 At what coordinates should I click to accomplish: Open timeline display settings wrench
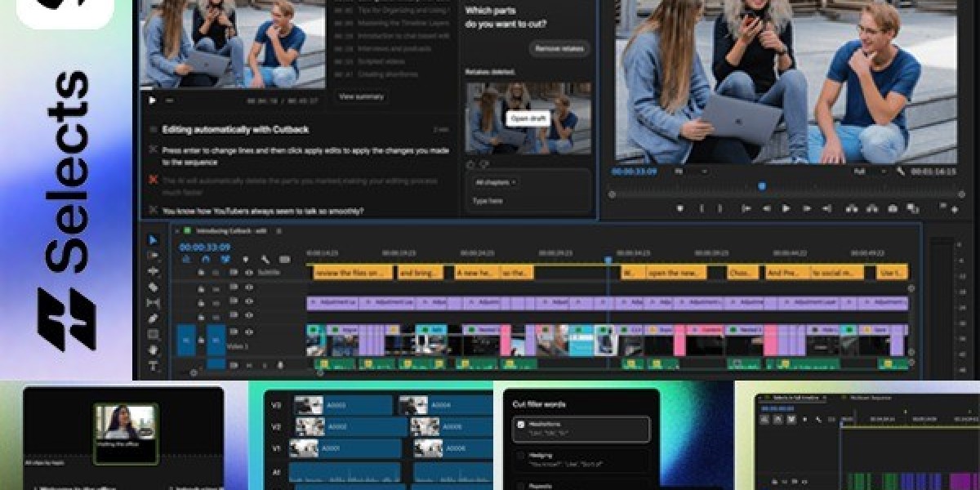pyautogui.click(x=265, y=260)
